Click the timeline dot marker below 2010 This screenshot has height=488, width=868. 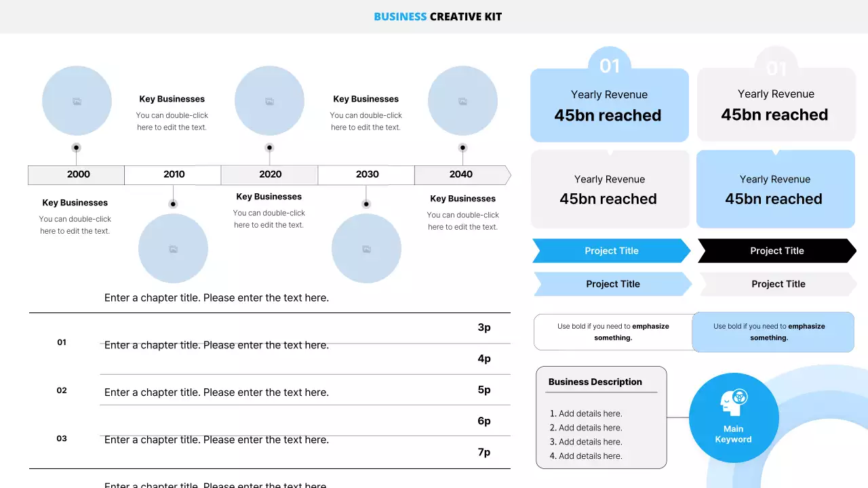click(173, 204)
